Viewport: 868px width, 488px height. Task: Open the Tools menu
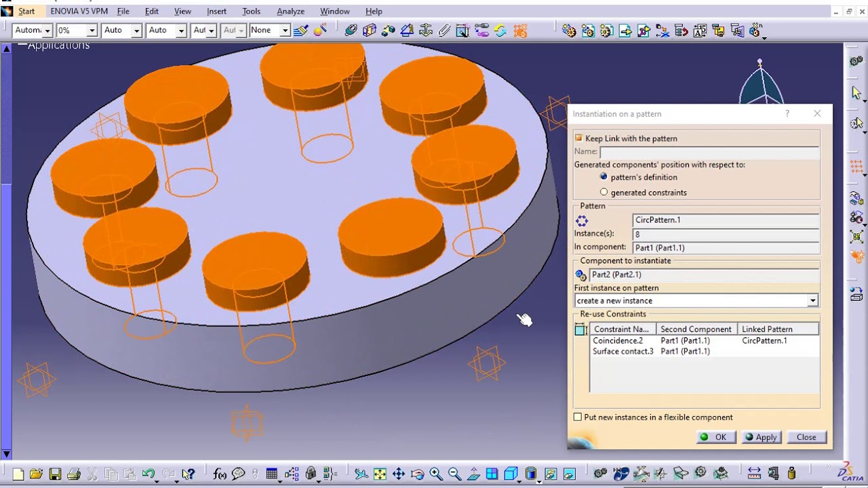pos(251,12)
